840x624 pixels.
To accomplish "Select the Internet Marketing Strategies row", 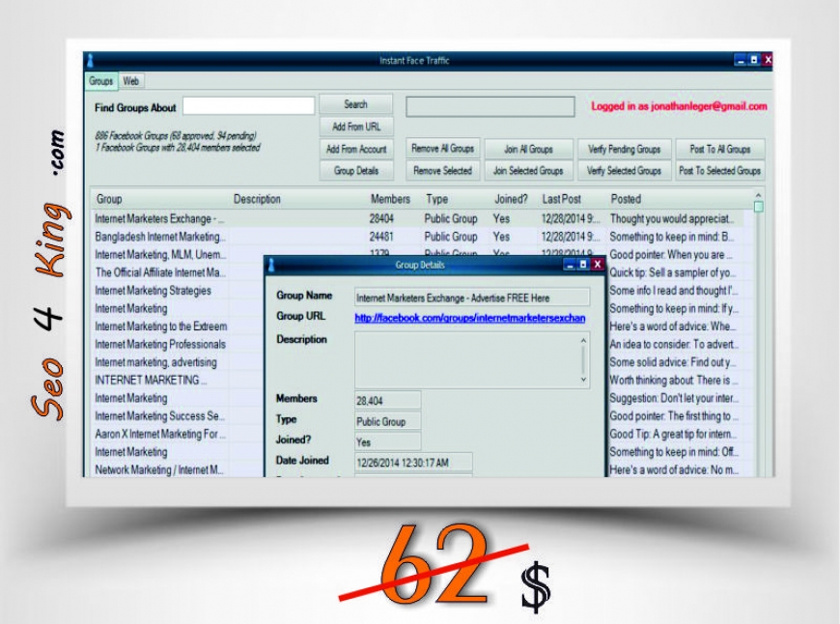I will point(154,291).
